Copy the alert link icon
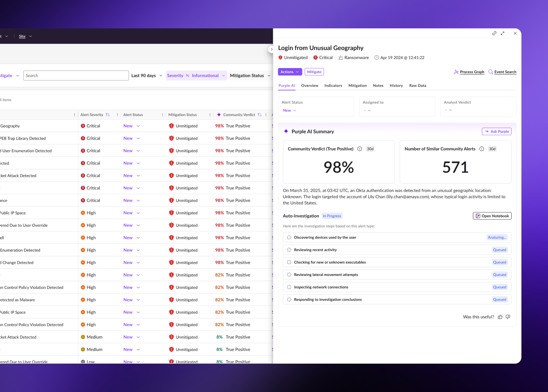Image resolution: width=548 pixels, height=392 pixels. click(x=494, y=33)
